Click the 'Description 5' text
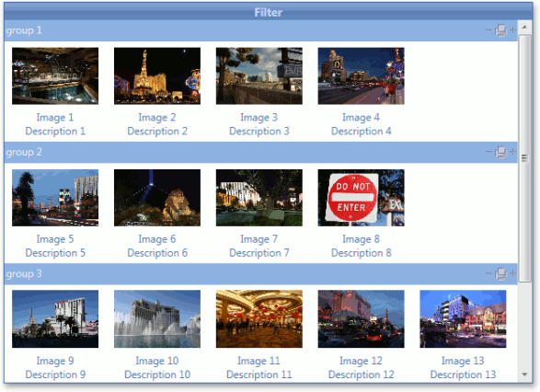This screenshot has width=540, height=392. 55,253
